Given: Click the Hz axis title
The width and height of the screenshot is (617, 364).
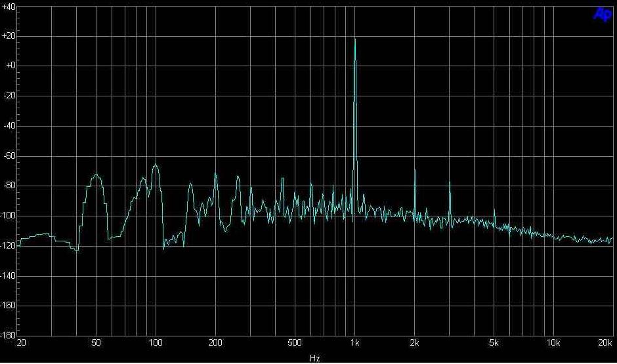Looking at the screenshot, I should [315, 358].
